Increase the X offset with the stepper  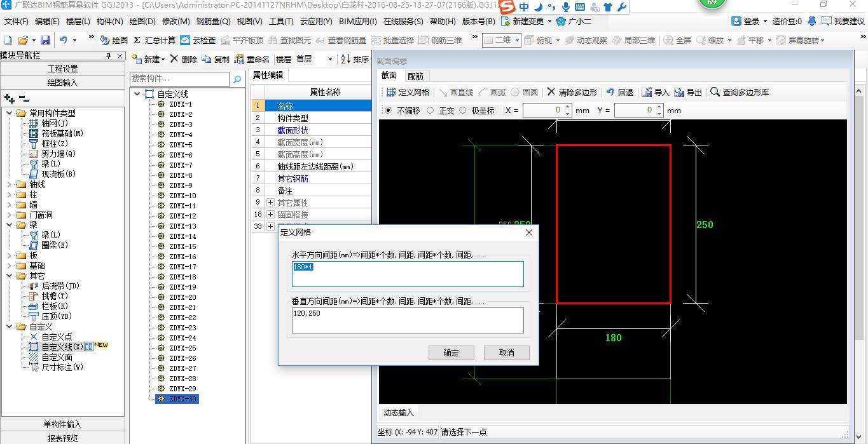tap(568, 107)
